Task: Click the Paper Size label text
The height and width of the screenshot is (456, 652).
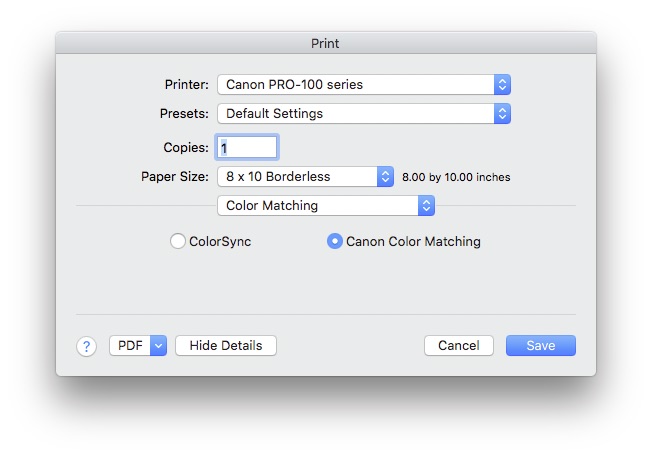Action: point(175,177)
